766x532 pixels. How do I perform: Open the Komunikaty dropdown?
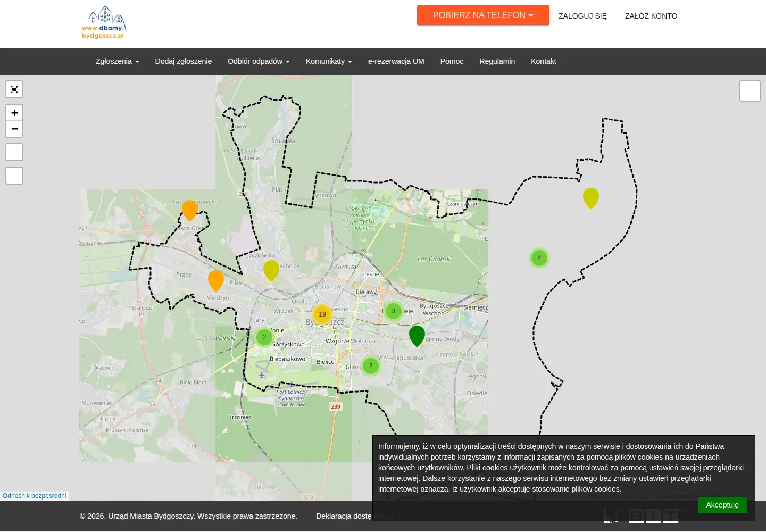(x=329, y=61)
